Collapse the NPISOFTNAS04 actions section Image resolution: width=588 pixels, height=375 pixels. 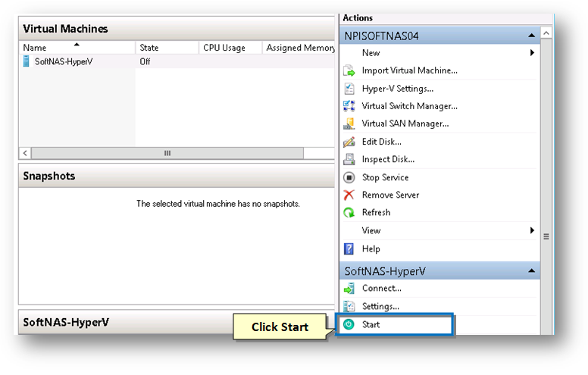click(531, 36)
